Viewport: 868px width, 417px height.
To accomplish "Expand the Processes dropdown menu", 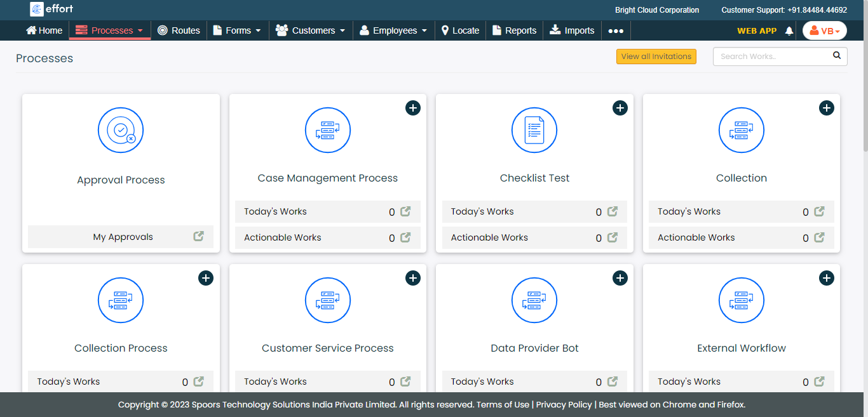I will point(110,30).
